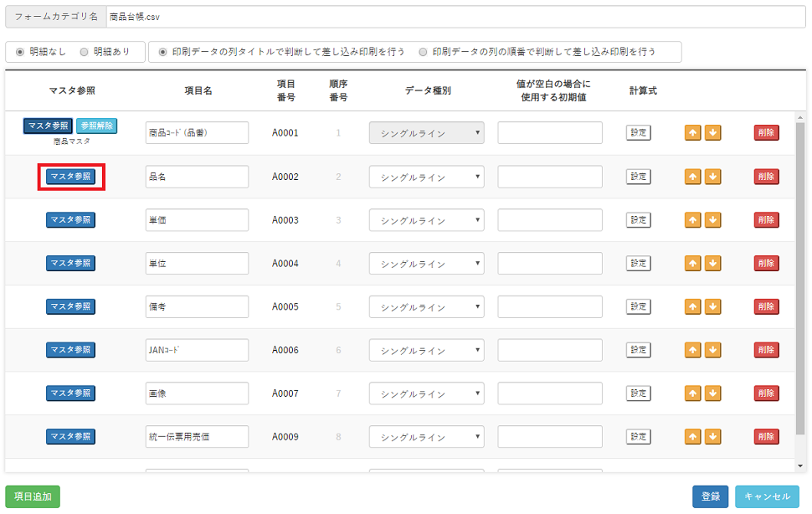Screen dimensions: 812x514
Task: Open the データ種別 dropdown for JANコード
Action: [x=427, y=350]
